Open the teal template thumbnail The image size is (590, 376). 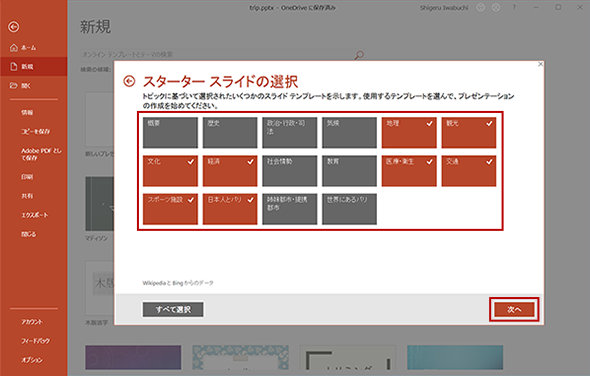[455, 358]
